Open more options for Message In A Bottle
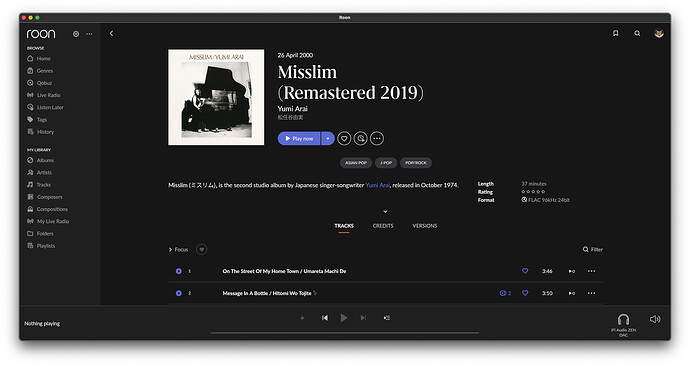This screenshot has width=690, height=366. pyautogui.click(x=591, y=293)
